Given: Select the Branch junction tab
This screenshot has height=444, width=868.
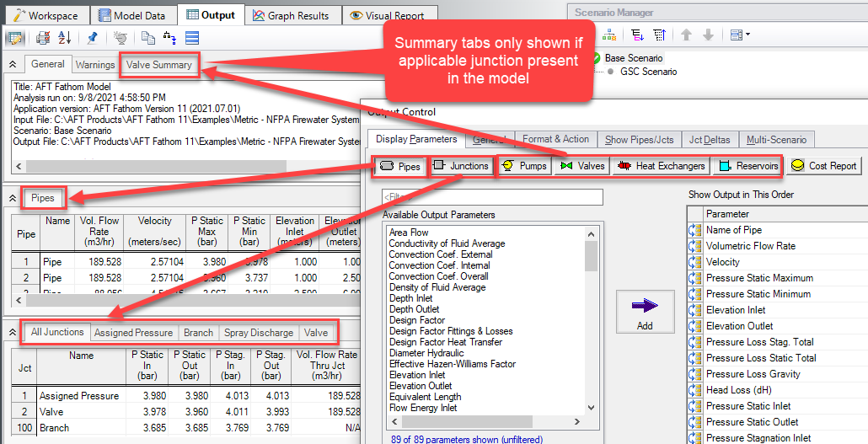Looking at the screenshot, I should [x=198, y=333].
